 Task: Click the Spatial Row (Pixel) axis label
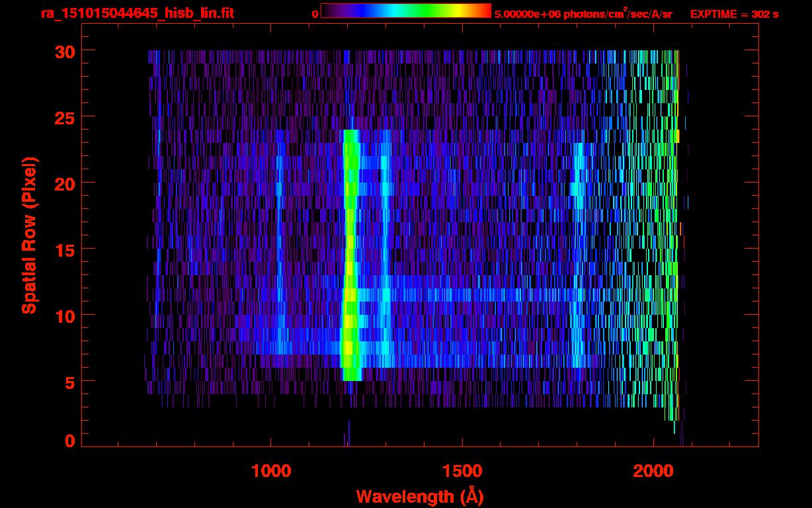coord(28,235)
